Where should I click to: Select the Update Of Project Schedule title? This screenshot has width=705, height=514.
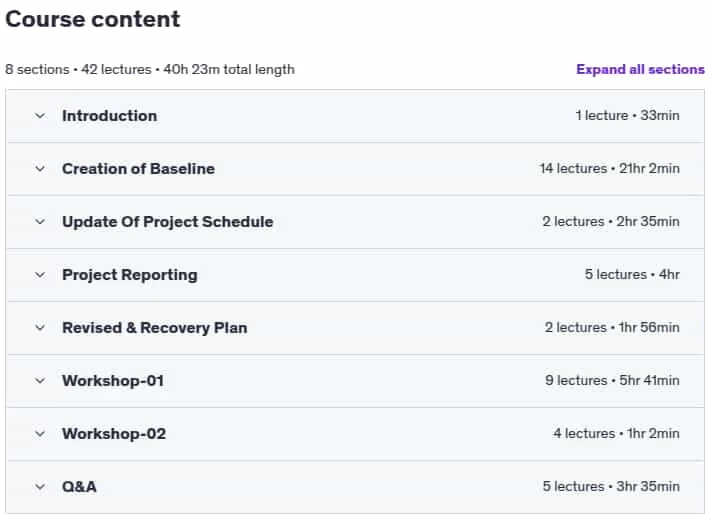(x=168, y=222)
